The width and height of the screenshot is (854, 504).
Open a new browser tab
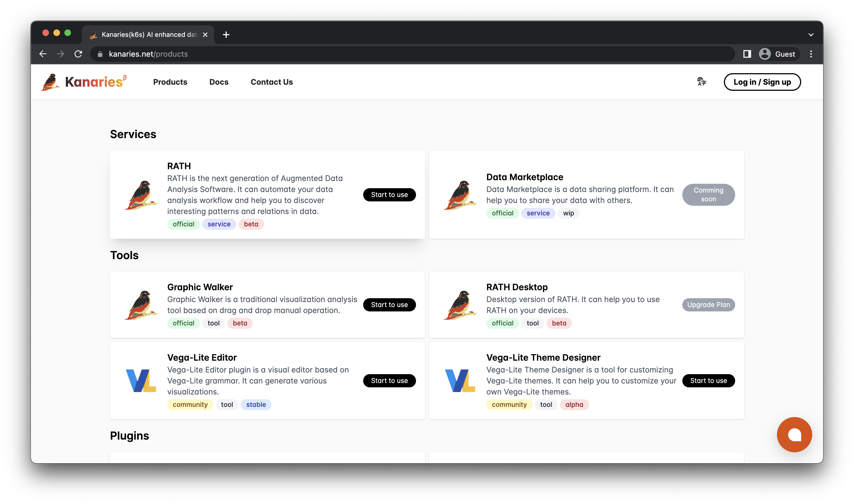tap(226, 35)
